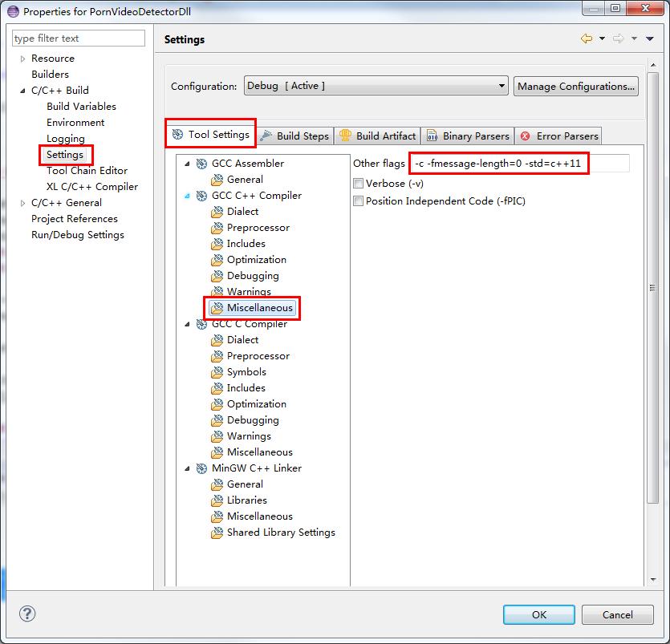Click the GCC C++ Compiler tool icon

point(201,196)
